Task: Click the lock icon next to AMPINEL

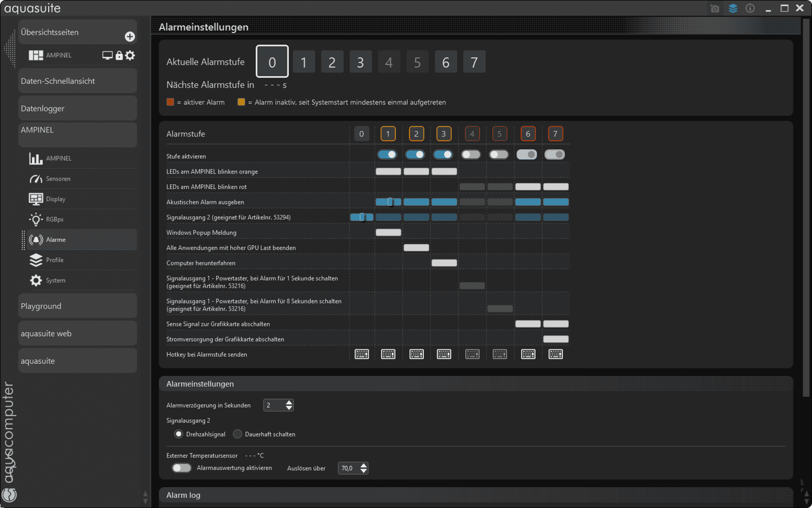Action: coord(119,55)
